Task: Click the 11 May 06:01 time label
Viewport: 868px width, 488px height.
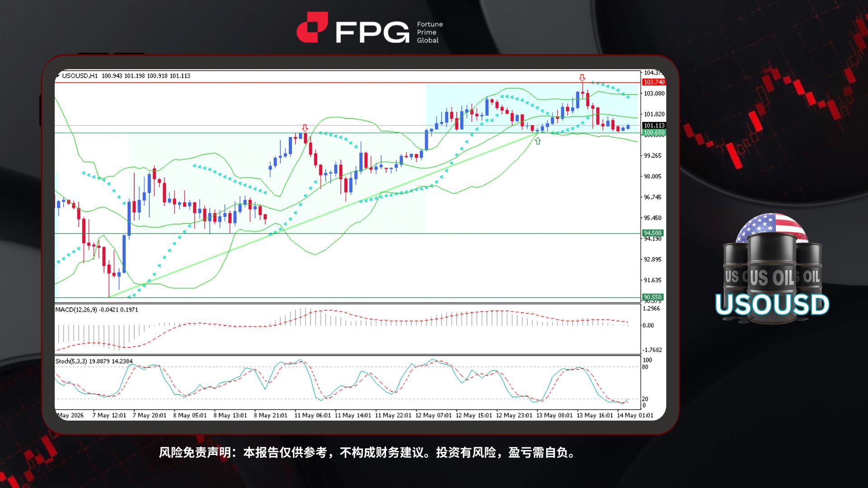Action: (x=312, y=416)
